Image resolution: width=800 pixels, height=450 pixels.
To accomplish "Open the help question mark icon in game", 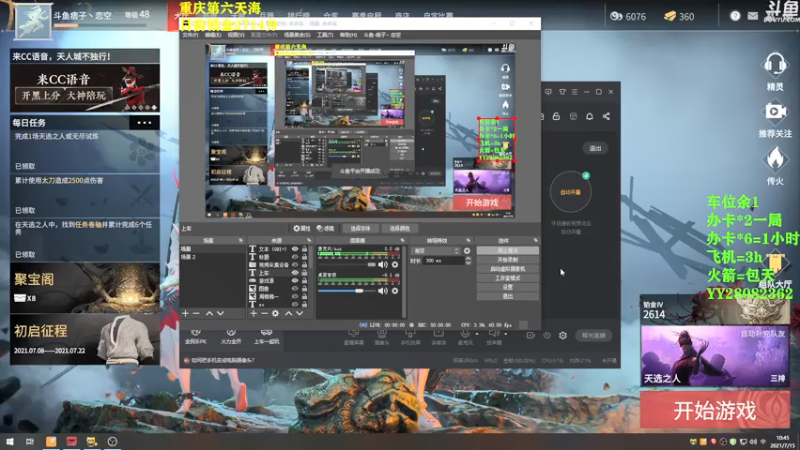I will coord(735,16).
